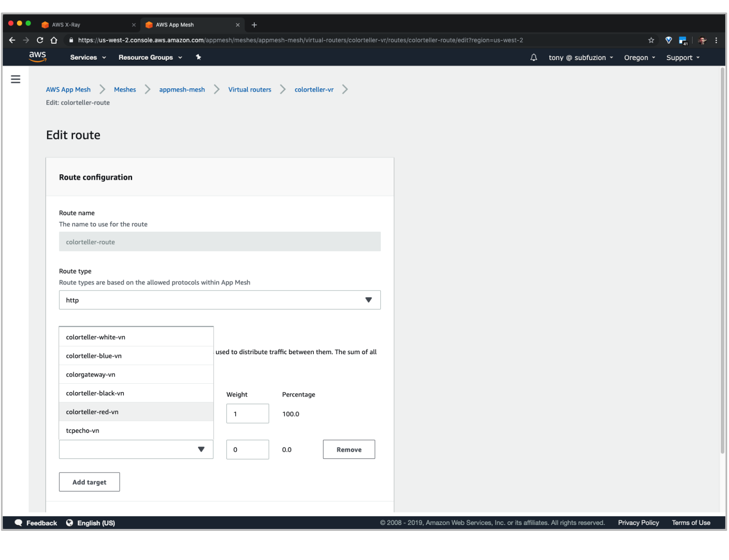Choose colorteller-black-vn option
The image size is (729, 560).
(x=136, y=393)
